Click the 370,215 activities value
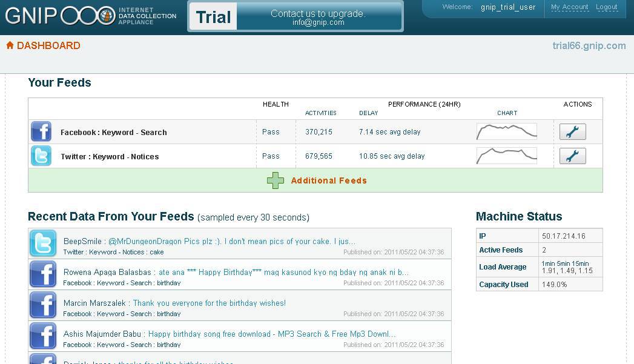 click(319, 132)
